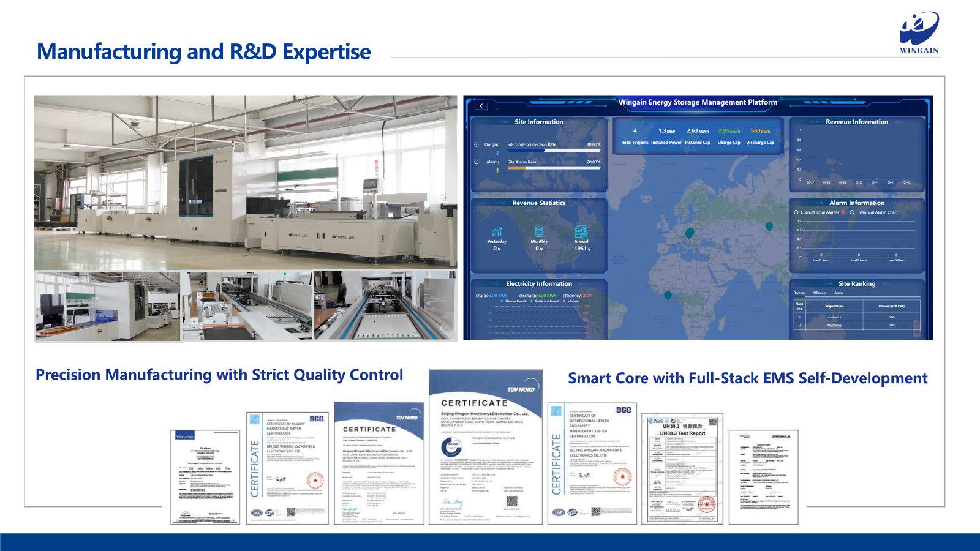Select the map pin over Europe
Viewport: 980px width, 551px height.
pyautogui.click(x=690, y=233)
